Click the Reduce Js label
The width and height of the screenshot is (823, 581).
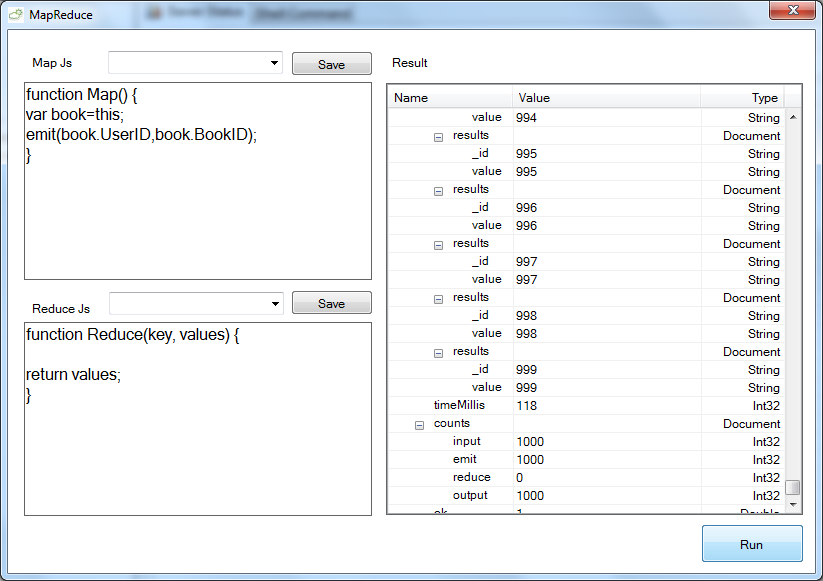coord(61,309)
